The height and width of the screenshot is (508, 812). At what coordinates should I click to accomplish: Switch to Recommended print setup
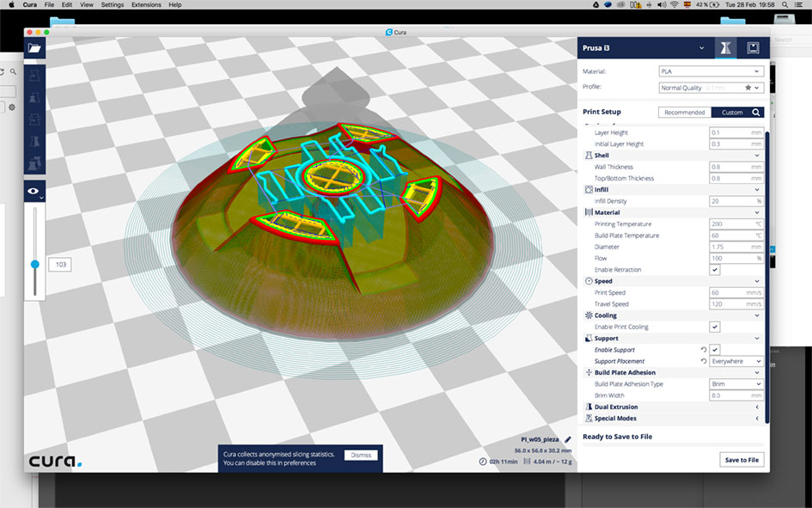(x=685, y=113)
